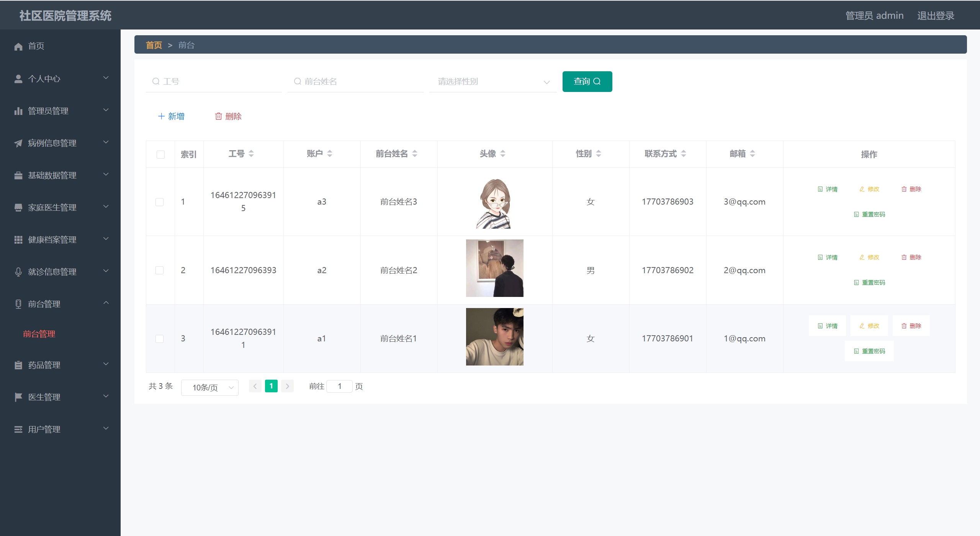
Task: Click sort arrows on the 工号 column
Action: [x=251, y=154]
